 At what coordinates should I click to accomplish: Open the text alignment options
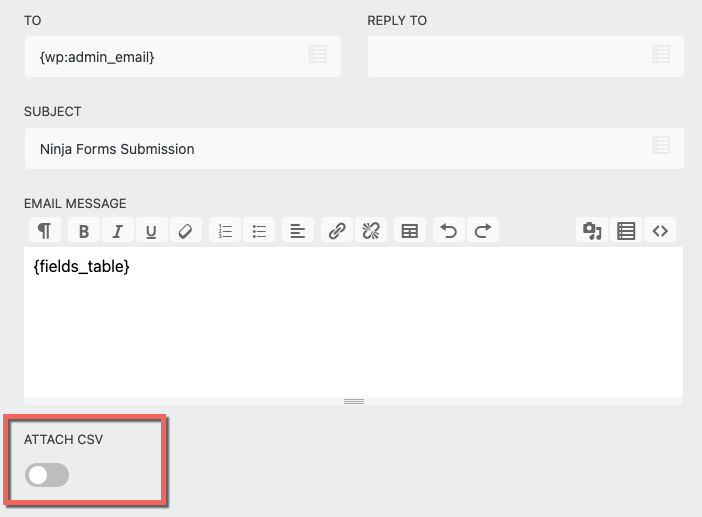297,231
